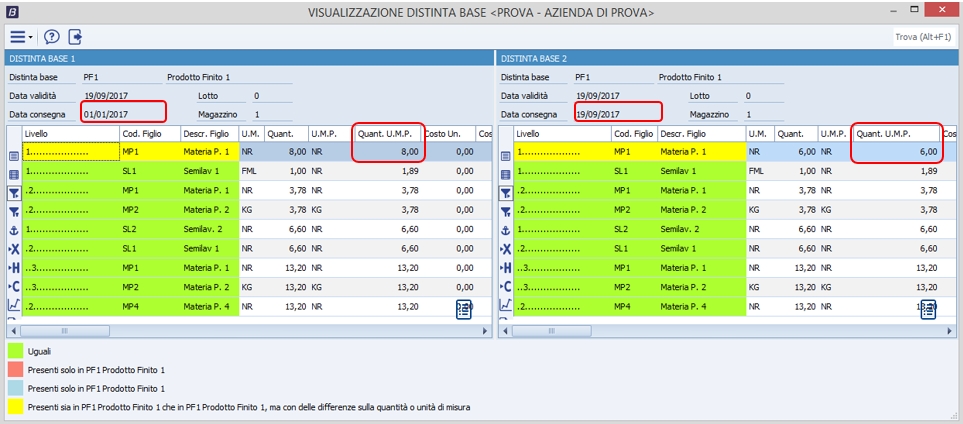Click the first list-view icon in Distinta Base 2 sidebar
Viewport: 963px width, 424px height.
pos(505,157)
